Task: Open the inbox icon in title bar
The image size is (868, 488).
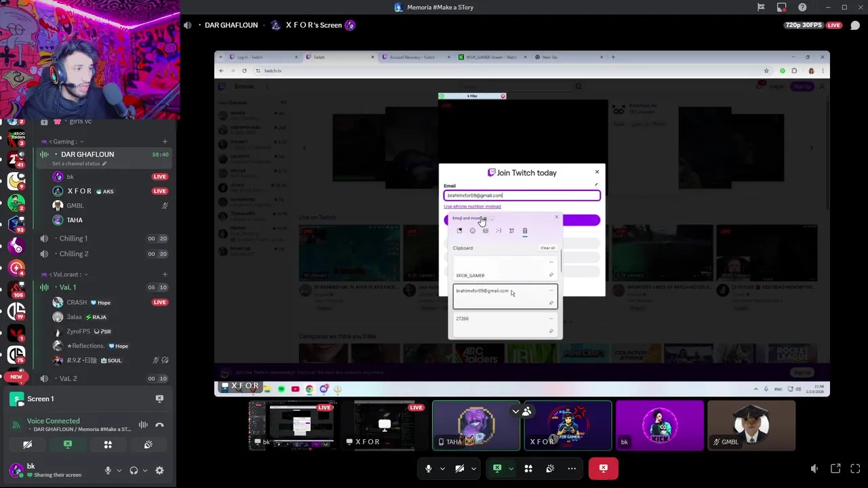Action: pos(781,7)
